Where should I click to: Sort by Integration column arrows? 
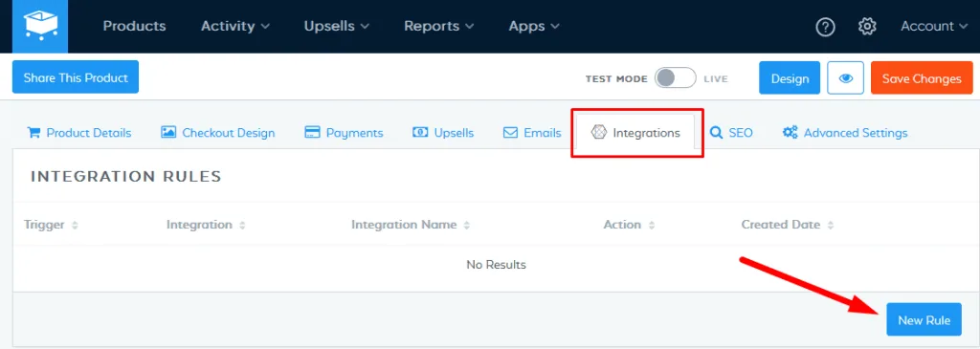242,226
